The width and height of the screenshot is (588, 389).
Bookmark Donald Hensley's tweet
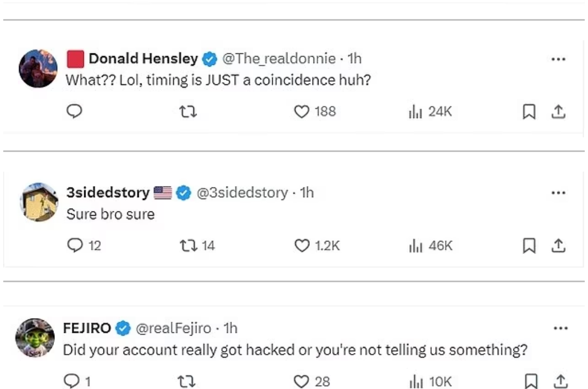[528, 112]
